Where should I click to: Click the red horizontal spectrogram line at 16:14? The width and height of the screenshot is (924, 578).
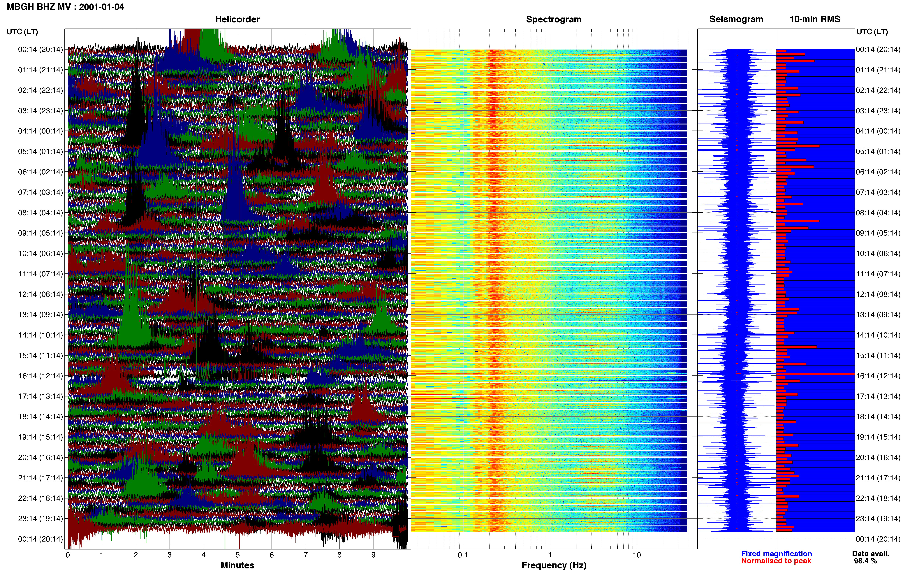[x=549, y=374]
